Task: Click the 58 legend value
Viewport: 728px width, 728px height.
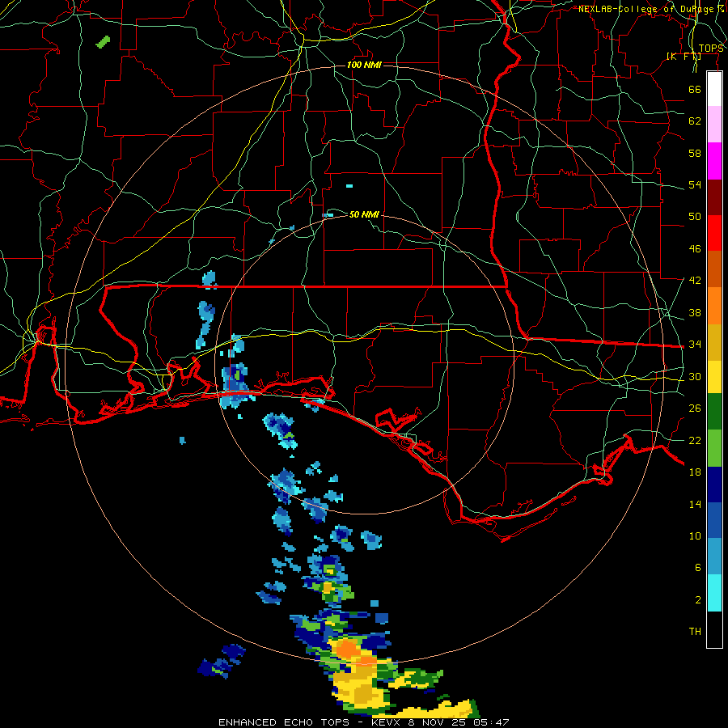Action: point(695,153)
